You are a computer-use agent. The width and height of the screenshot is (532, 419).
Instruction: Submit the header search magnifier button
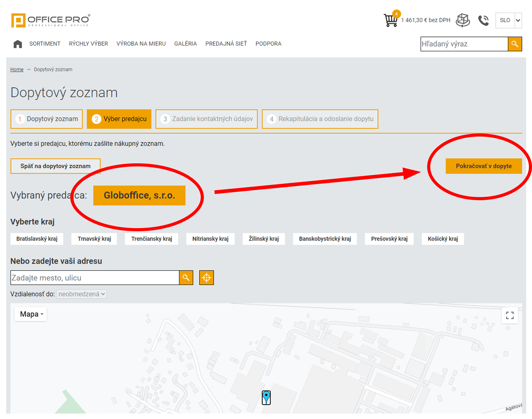[515, 44]
